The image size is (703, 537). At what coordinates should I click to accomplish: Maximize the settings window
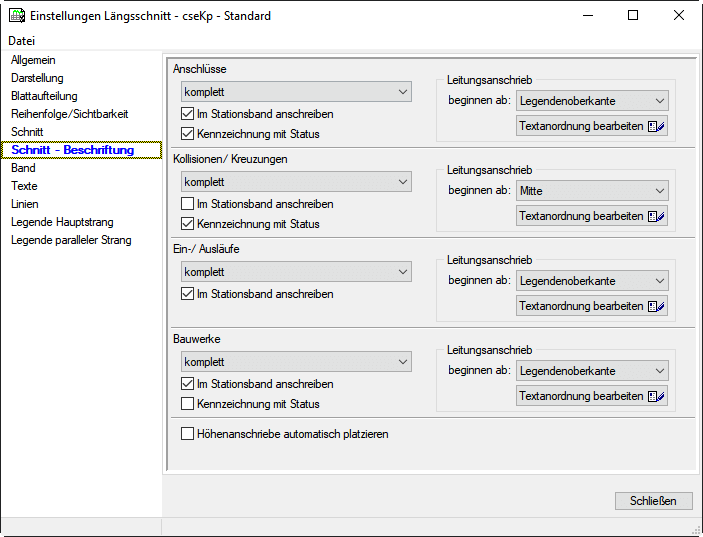click(633, 16)
